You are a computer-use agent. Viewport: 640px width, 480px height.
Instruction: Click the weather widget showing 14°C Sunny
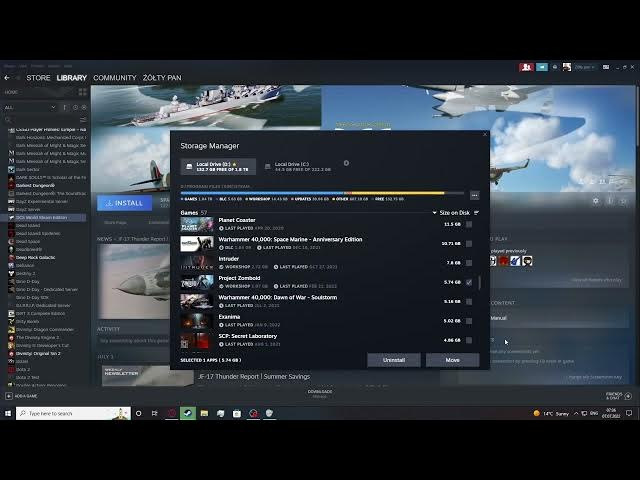[551, 413]
